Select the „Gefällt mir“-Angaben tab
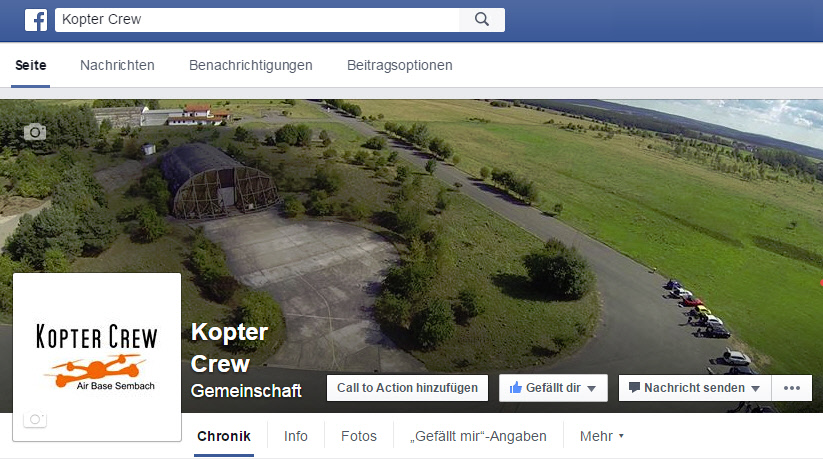Screen dimensions: 823x459 coord(478,436)
